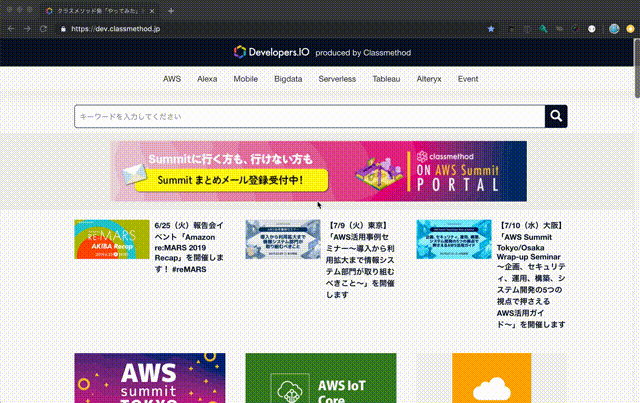Select the Bigdata category
The width and height of the screenshot is (640, 403).
click(288, 79)
